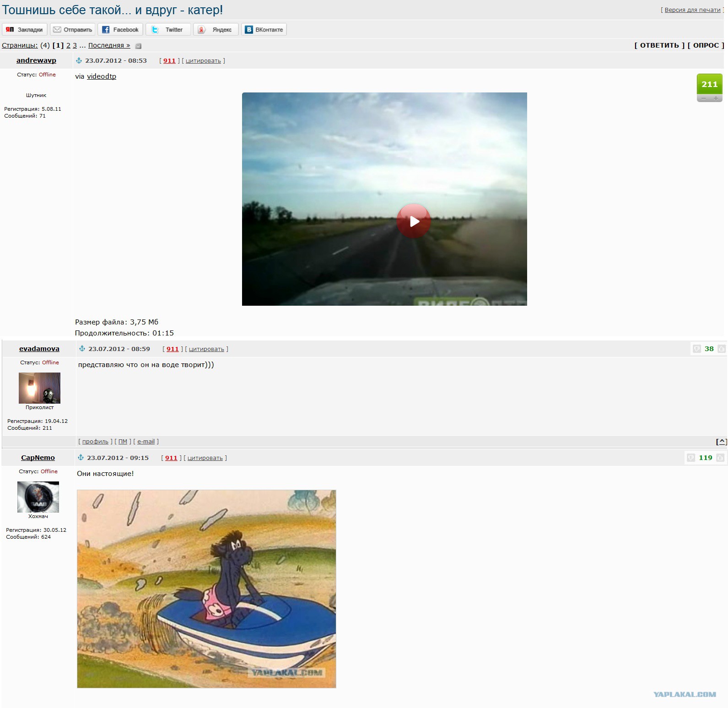Click the 'Размер файла: 3,75 Мб' text
This screenshot has width=728, height=708.
[117, 322]
